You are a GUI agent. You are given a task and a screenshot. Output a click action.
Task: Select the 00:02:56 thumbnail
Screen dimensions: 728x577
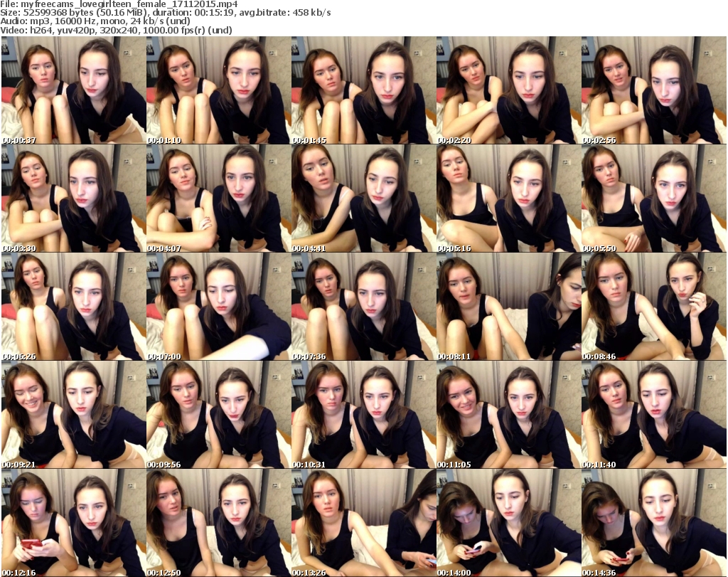[654, 90]
